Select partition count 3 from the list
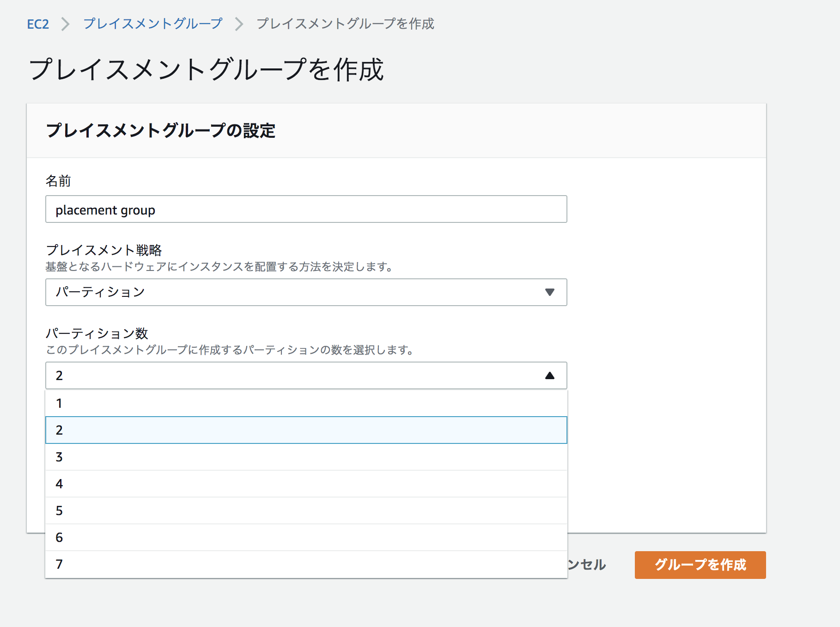 305,457
